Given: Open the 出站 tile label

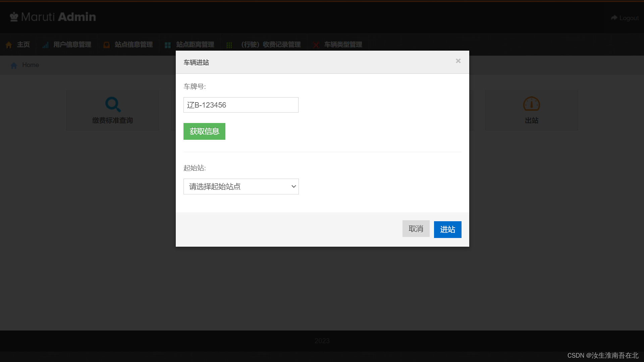Looking at the screenshot, I should point(531,120).
